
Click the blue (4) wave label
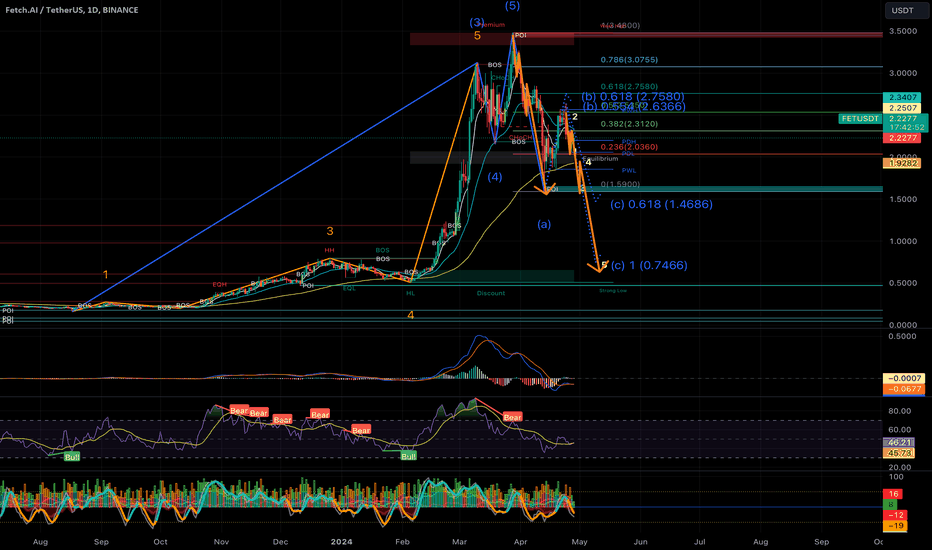(495, 177)
